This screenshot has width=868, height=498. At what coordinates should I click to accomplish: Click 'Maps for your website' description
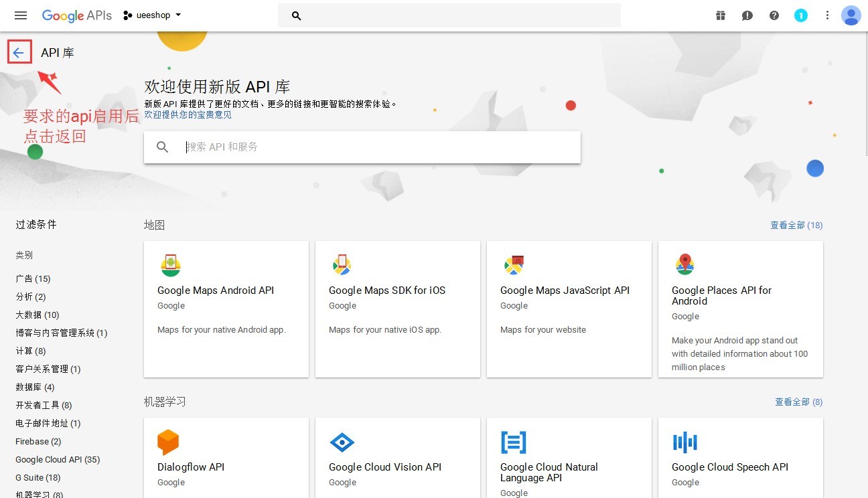pos(543,329)
